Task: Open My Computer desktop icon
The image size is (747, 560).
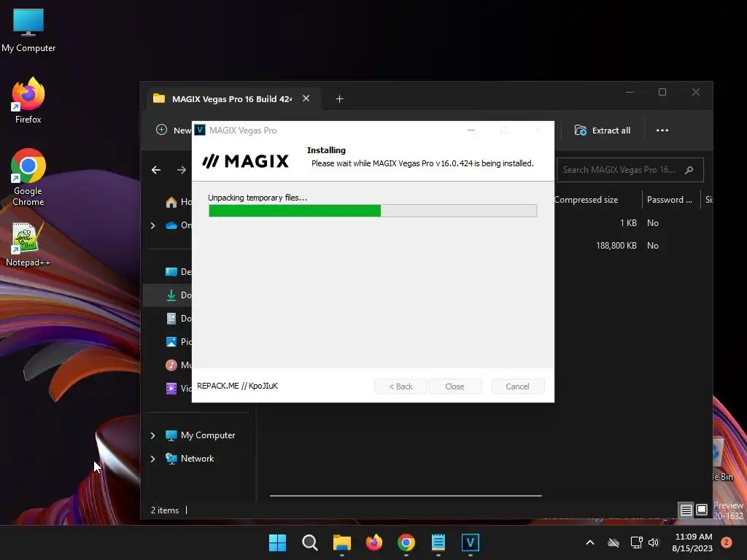Action: (x=28, y=30)
